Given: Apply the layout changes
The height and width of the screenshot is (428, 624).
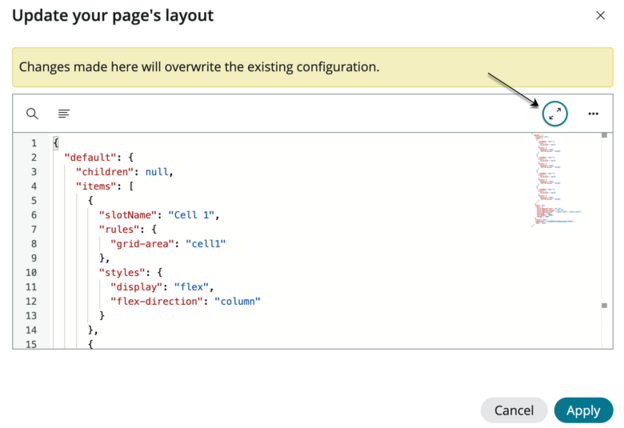Looking at the screenshot, I should pos(583,410).
